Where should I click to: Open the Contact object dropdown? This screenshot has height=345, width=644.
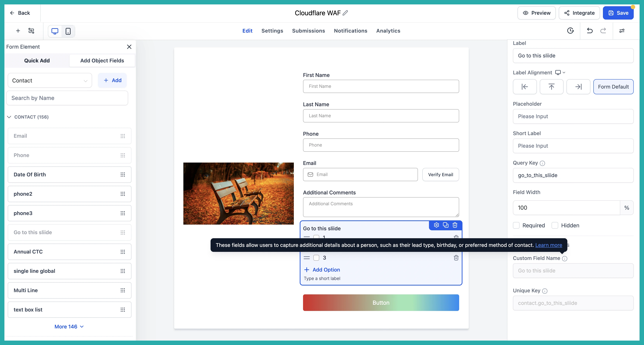point(50,80)
